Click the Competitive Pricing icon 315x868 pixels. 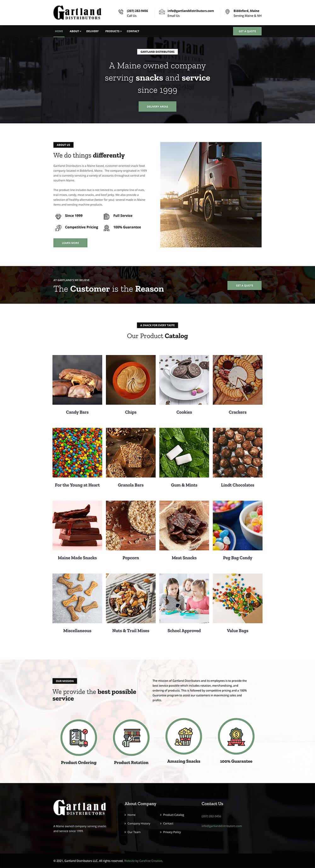58,228
